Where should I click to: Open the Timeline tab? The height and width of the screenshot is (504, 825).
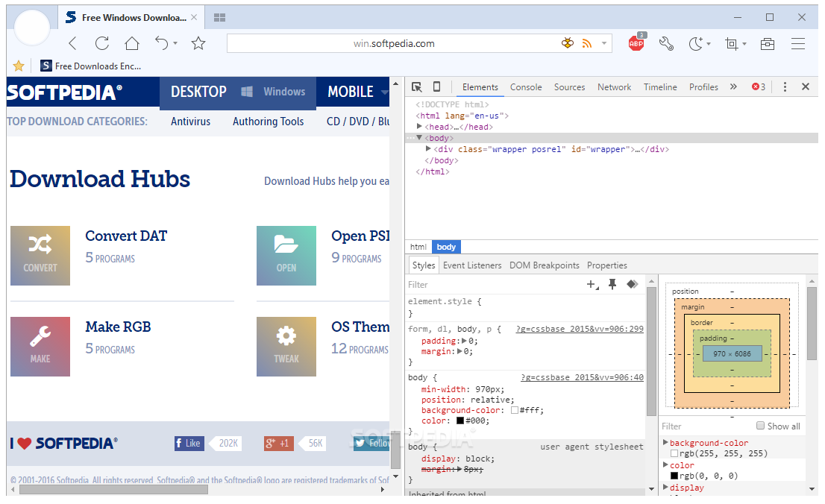tap(660, 86)
